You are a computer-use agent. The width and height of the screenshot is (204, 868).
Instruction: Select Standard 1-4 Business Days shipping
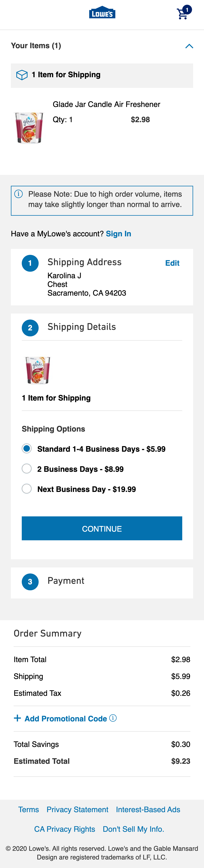click(27, 449)
